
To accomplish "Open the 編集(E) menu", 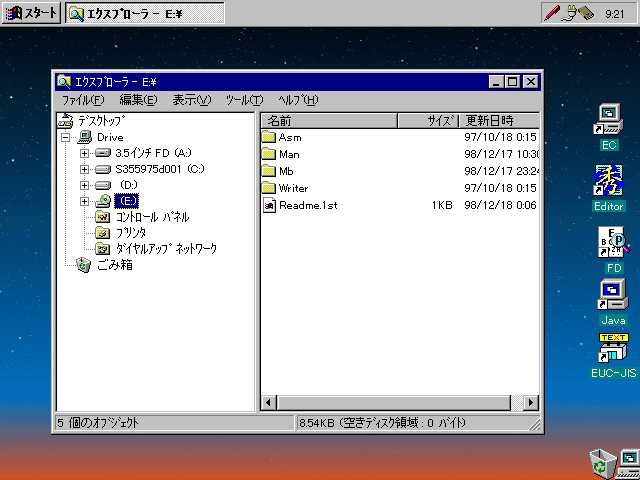I will (x=138, y=100).
